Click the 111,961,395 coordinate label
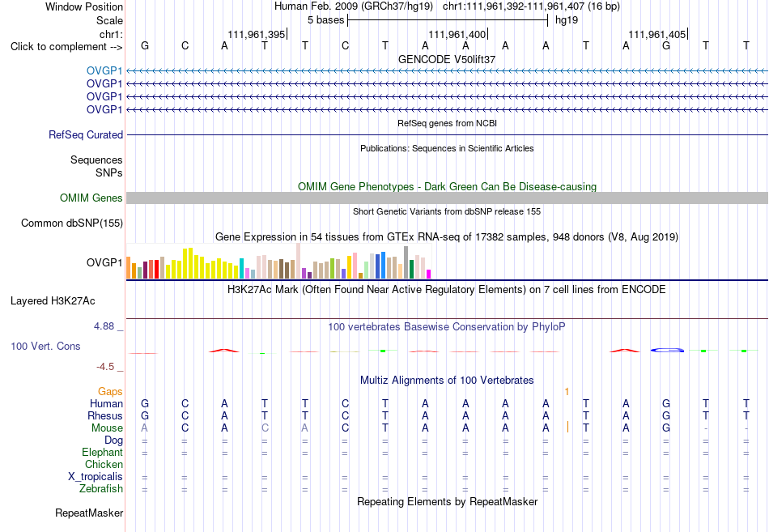Screen dimensions: 769x532 [x=256, y=34]
